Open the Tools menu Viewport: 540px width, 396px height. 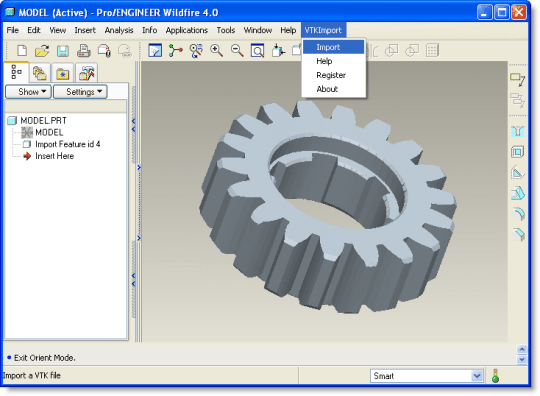[226, 30]
